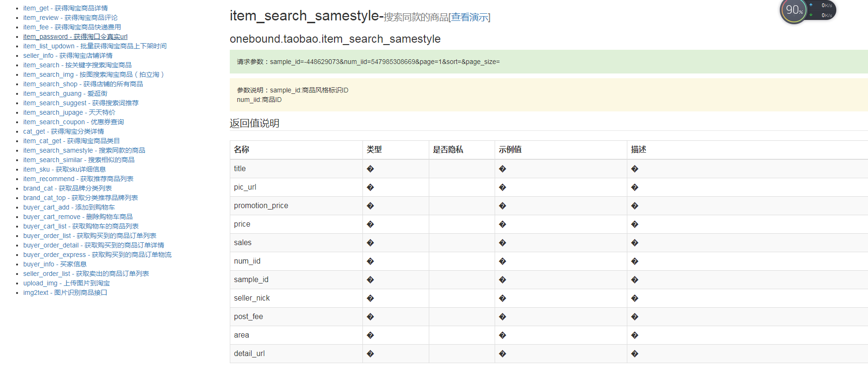Open the img2text link
The image size is (868, 366).
65,293
